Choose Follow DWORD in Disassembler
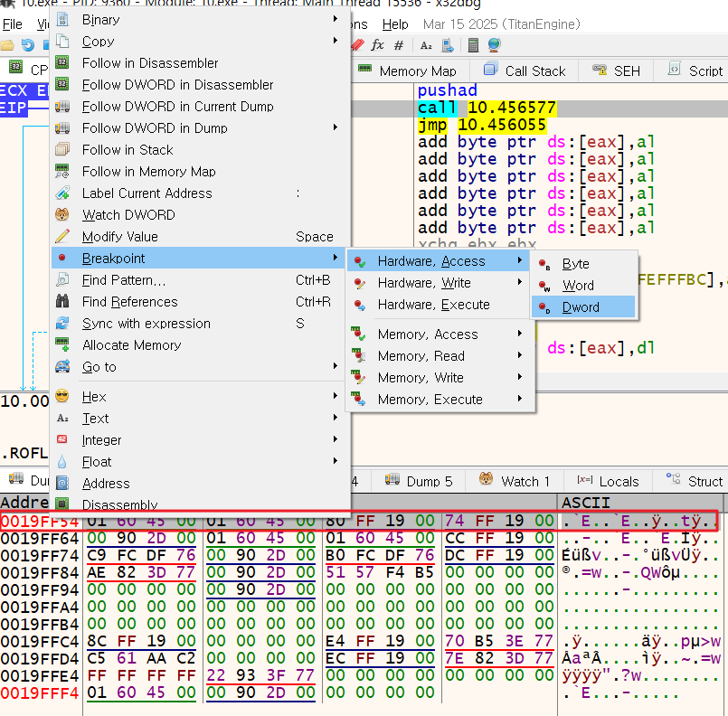 [200, 85]
